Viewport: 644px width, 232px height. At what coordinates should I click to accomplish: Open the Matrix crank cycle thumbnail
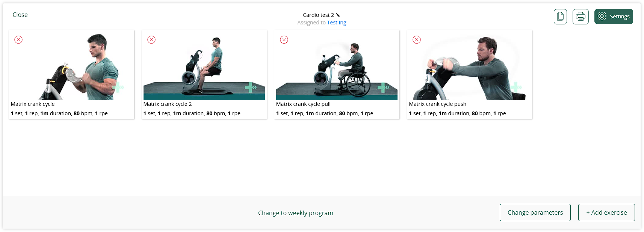pyautogui.click(x=71, y=66)
